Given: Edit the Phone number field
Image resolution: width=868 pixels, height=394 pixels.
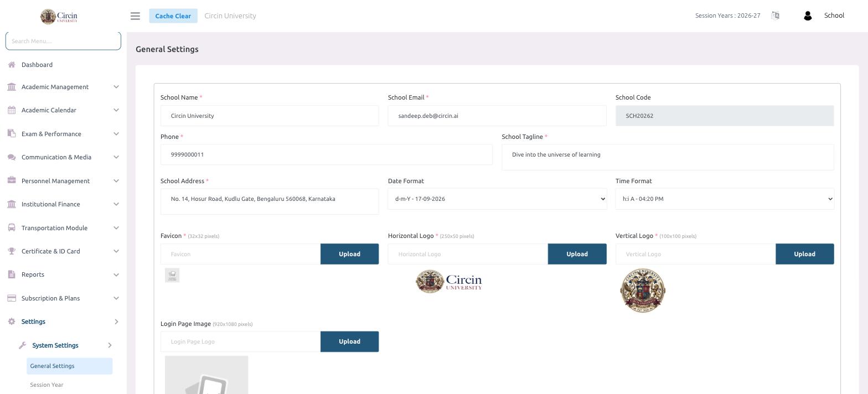Looking at the screenshot, I should 327,154.
